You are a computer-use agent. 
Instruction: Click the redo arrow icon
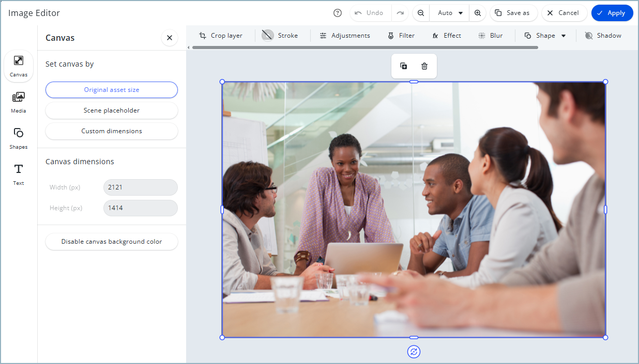tap(400, 13)
